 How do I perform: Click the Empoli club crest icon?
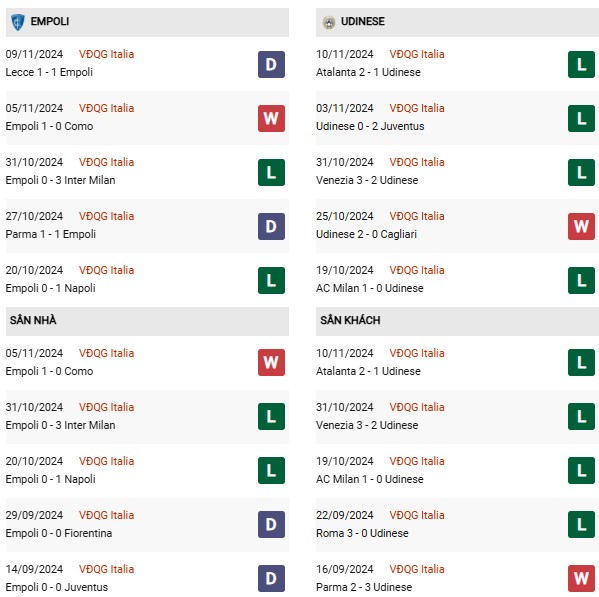(17, 22)
